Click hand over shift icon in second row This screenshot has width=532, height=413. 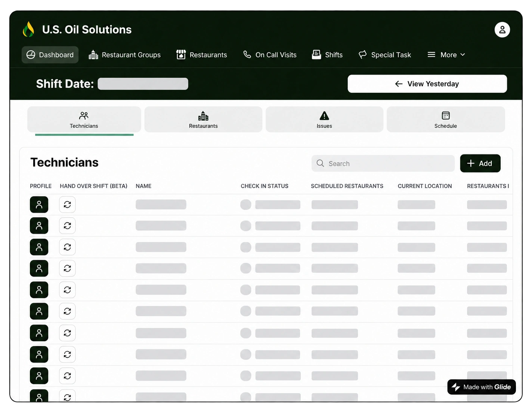(x=67, y=226)
